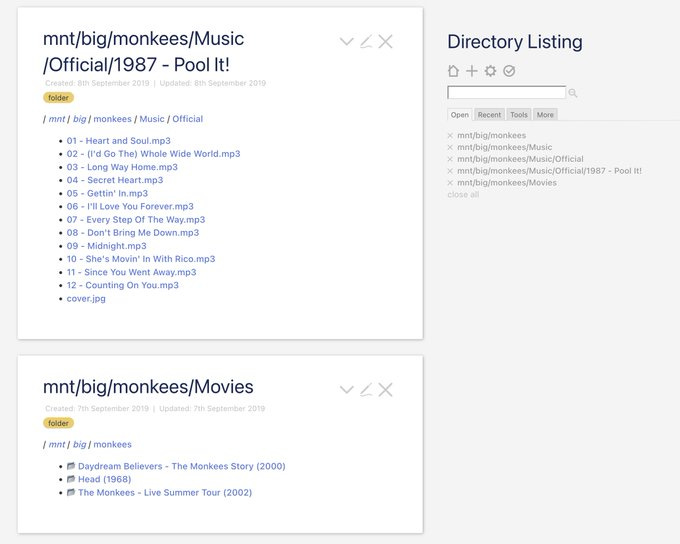Switch to the Open tab
The width and height of the screenshot is (680, 544).
click(460, 115)
